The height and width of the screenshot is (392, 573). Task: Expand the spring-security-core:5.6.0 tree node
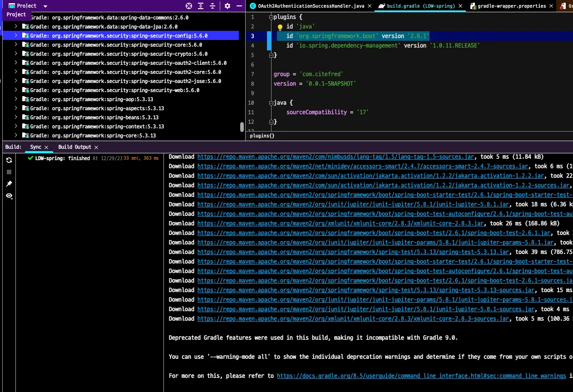pyautogui.click(x=16, y=45)
